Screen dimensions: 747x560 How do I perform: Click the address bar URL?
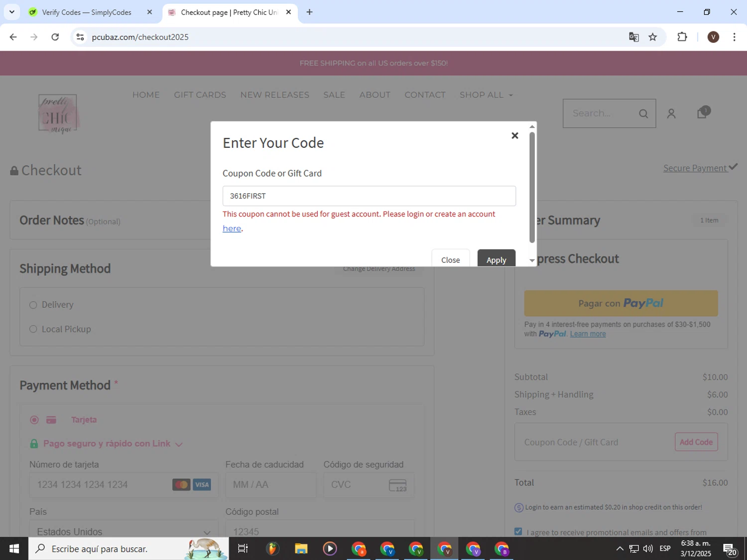[x=140, y=37]
